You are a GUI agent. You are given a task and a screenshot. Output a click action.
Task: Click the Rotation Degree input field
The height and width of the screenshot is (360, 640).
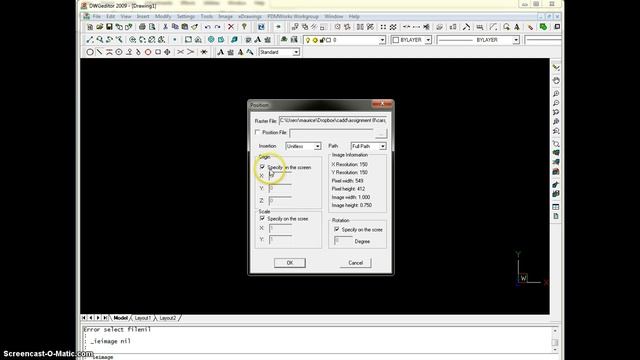(x=343, y=241)
